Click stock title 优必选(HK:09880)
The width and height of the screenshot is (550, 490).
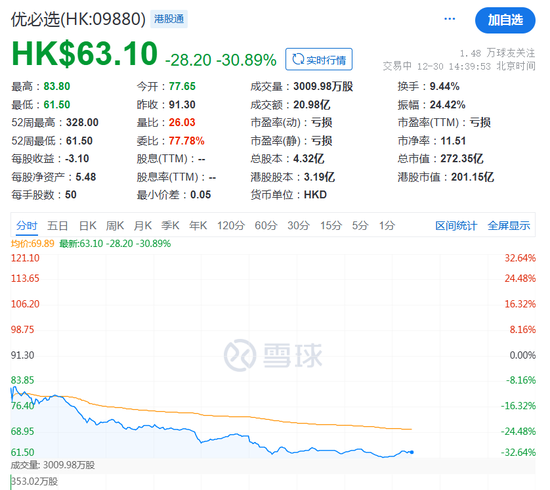78,19
